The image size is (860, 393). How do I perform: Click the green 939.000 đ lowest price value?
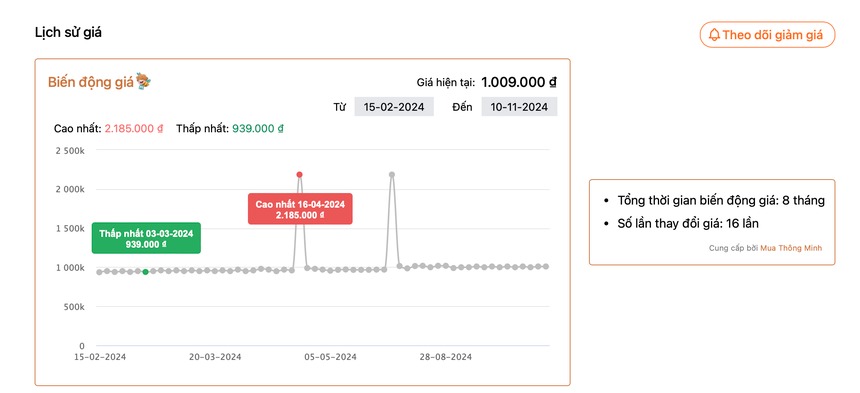(258, 129)
